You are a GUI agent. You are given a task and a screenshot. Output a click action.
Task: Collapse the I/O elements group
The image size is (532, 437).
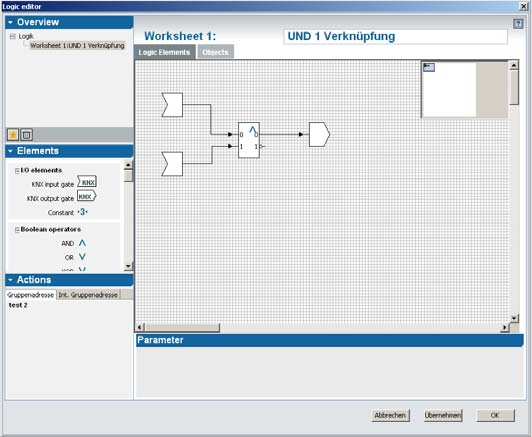point(17,171)
